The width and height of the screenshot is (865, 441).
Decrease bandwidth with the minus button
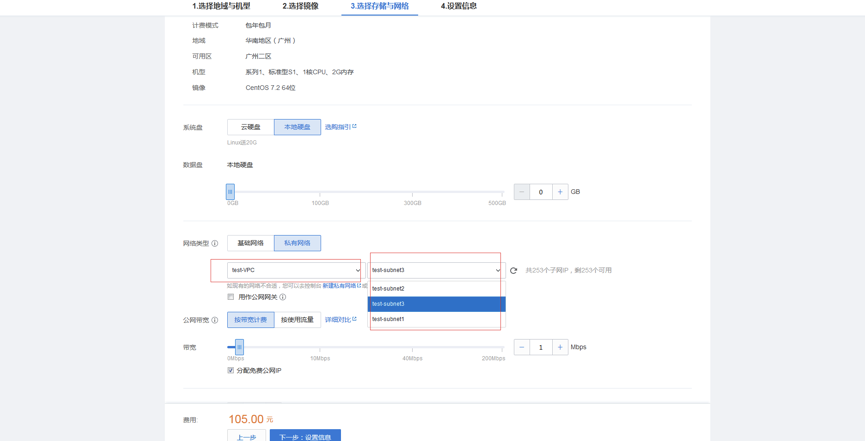pyautogui.click(x=522, y=347)
